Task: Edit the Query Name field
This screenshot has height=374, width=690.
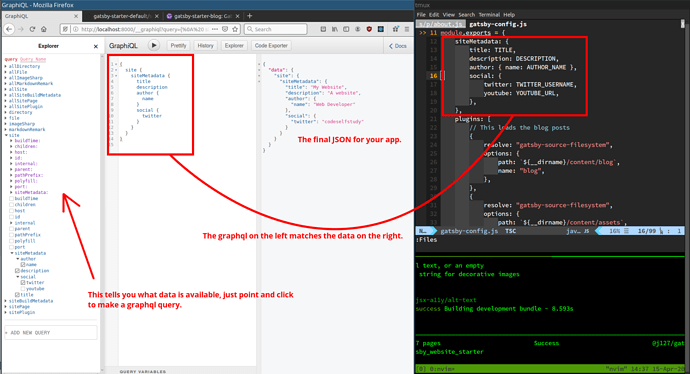Action: tap(33, 59)
